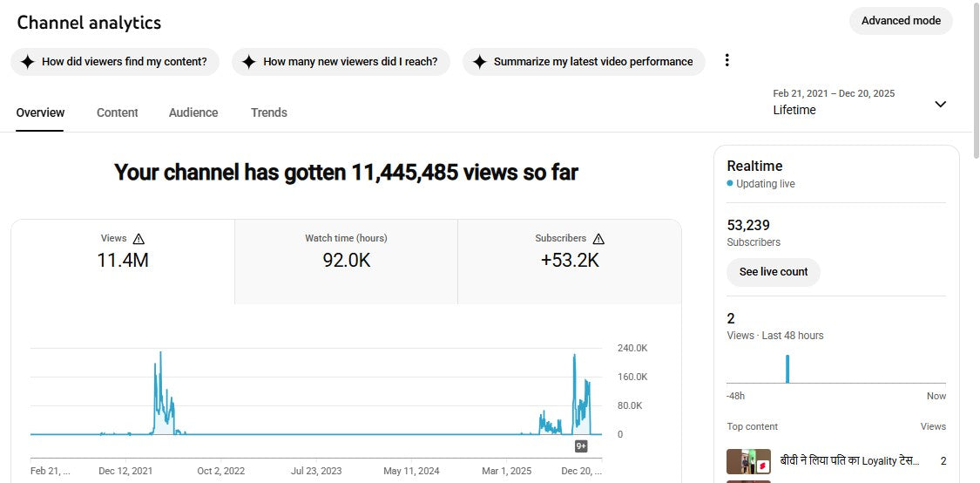Click sparkle icon on summarize video chip
The width and height of the screenshot is (980, 483).
tap(479, 62)
